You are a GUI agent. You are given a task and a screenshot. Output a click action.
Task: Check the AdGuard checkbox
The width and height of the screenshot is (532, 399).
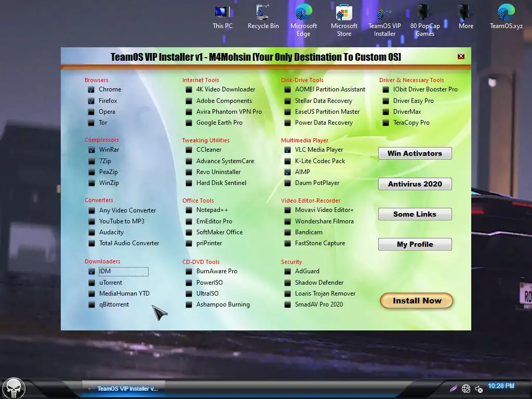coord(287,271)
